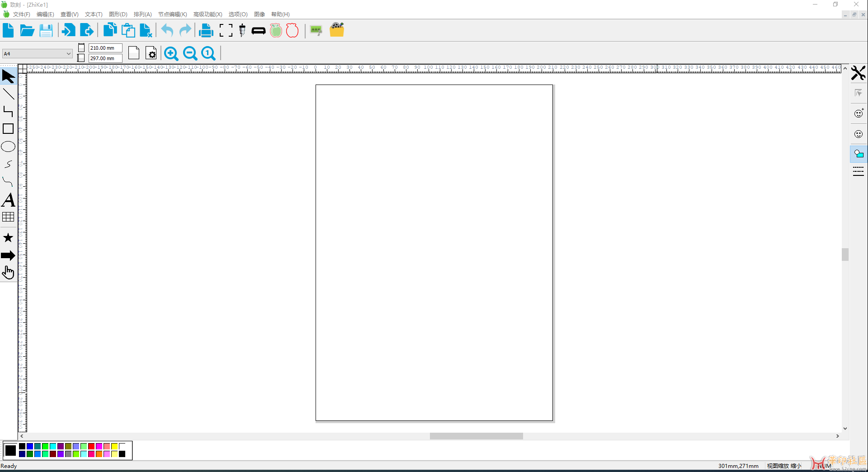This screenshot has width=868, height=472.
Task: Open the 帮助(H) menu
Action: (x=280, y=14)
